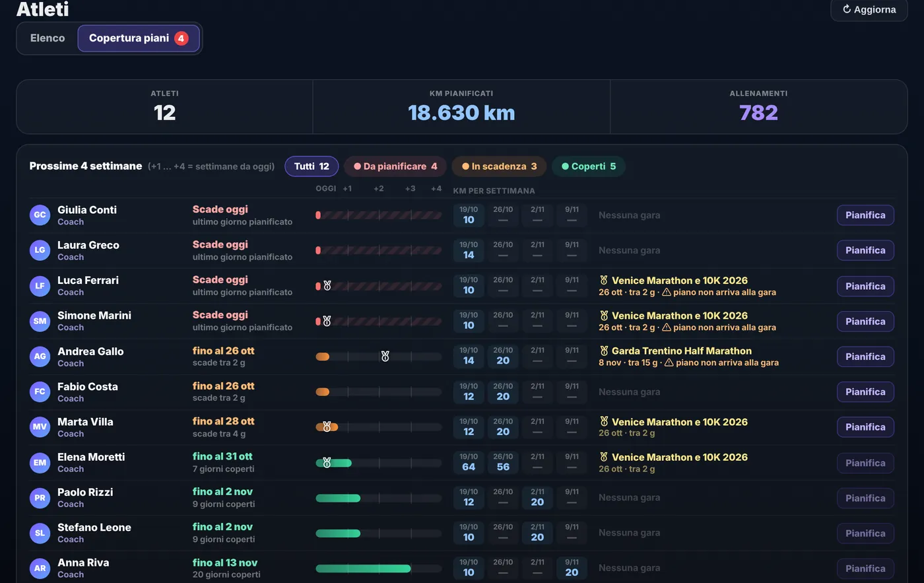
Task: Open the Copertura piani tab
Action: click(x=139, y=38)
